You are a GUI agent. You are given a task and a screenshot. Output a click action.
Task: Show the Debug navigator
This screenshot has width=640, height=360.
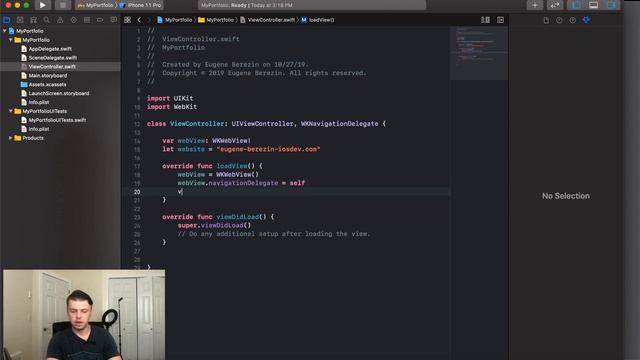pos(87,20)
